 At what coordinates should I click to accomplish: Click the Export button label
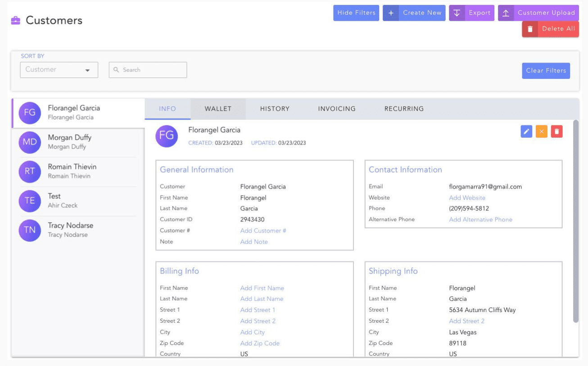tap(479, 13)
